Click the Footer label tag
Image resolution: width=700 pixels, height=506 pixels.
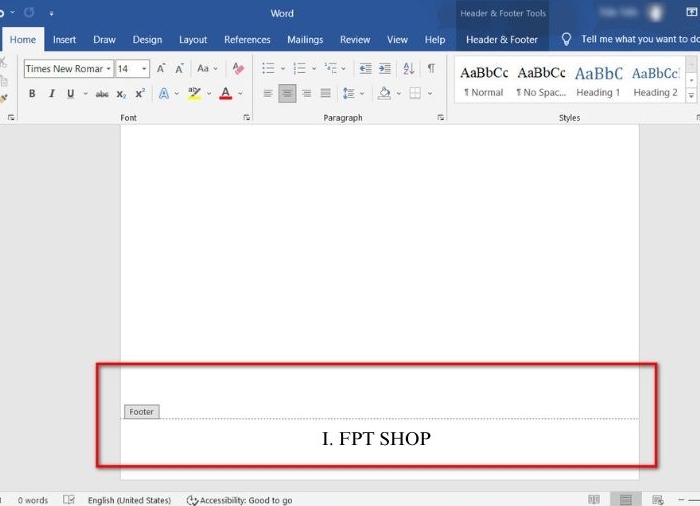(x=142, y=412)
